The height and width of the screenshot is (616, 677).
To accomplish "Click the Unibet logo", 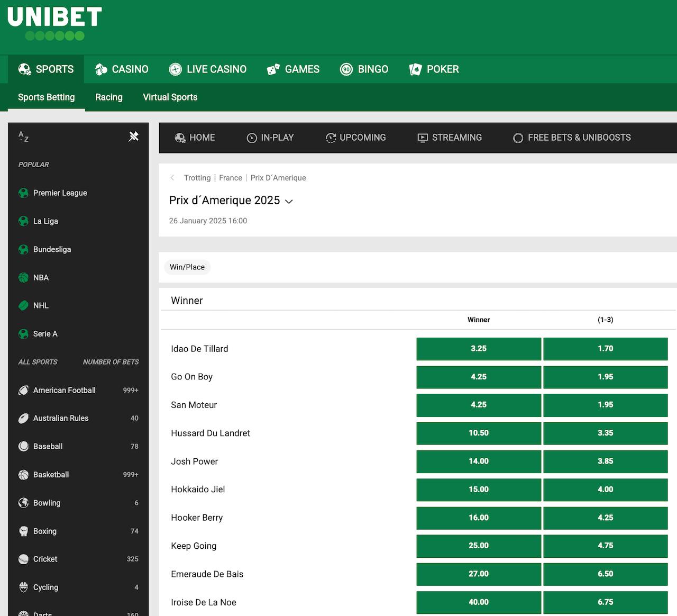I will (x=54, y=23).
